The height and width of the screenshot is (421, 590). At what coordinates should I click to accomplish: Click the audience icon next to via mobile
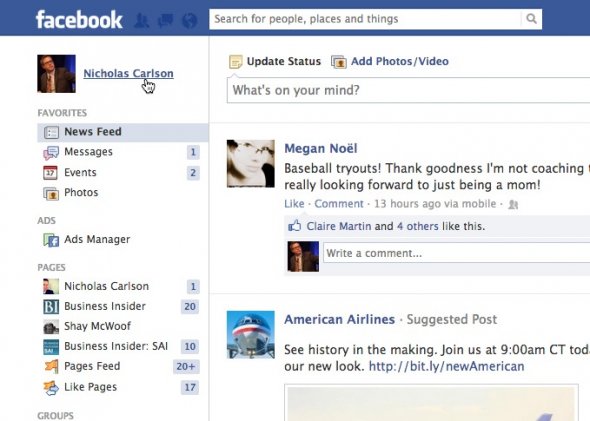[x=513, y=204]
